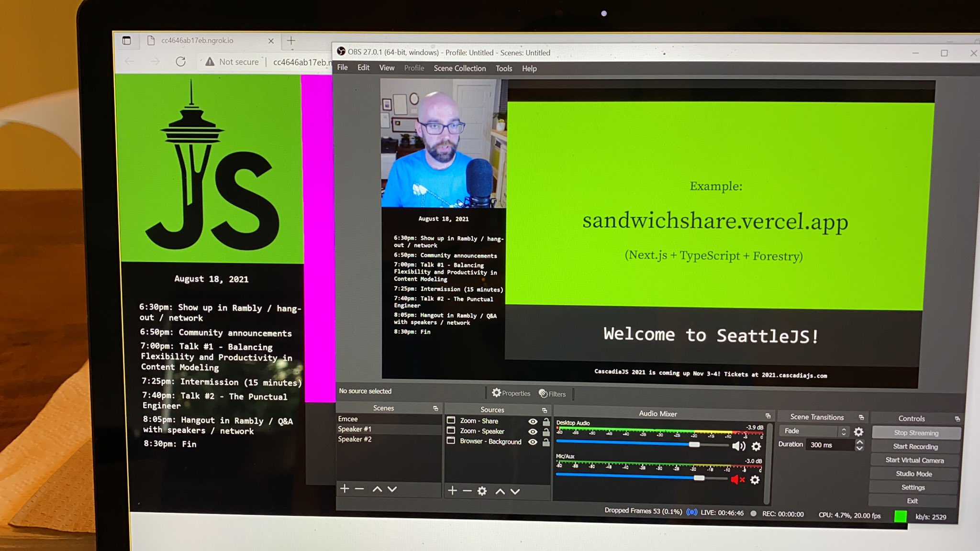Image resolution: width=980 pixels, height=551 pixels.
Task: Go forward in the browser window
Action: [155, 61]
